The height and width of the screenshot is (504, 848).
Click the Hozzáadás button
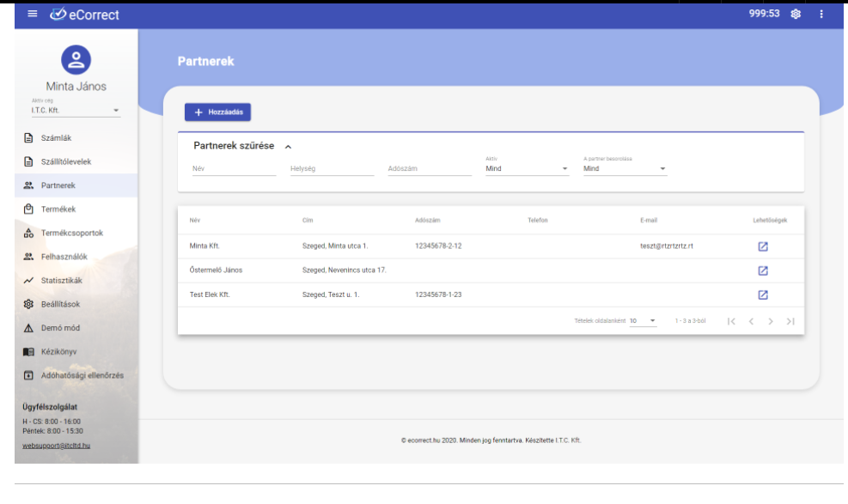coord(217,112)
